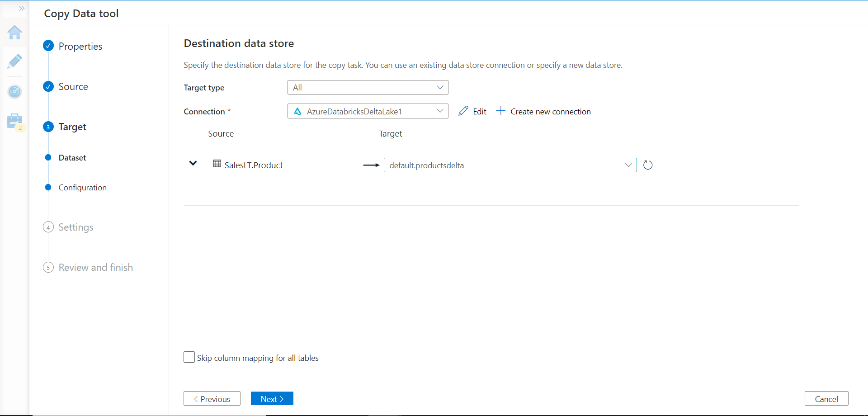
Task: Open the Manage toolbox icon
Action: click(14, 121)
